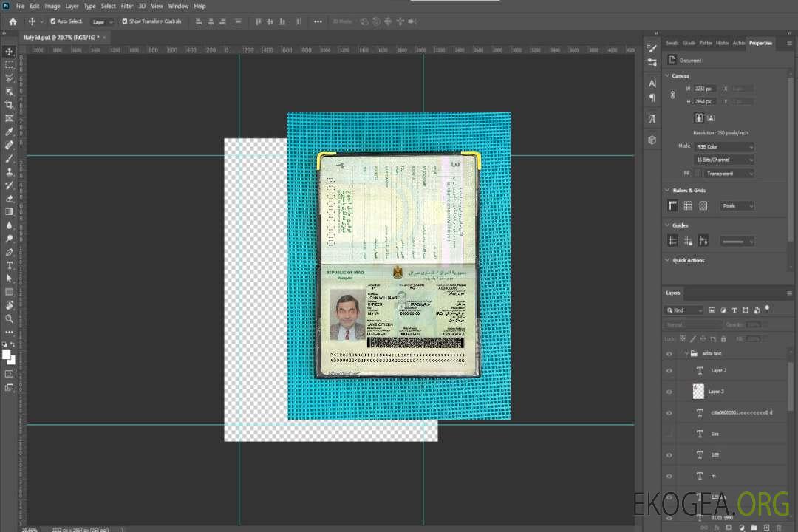
Task: Toggle the layer filter on/off switch
Action: [767, 309]
